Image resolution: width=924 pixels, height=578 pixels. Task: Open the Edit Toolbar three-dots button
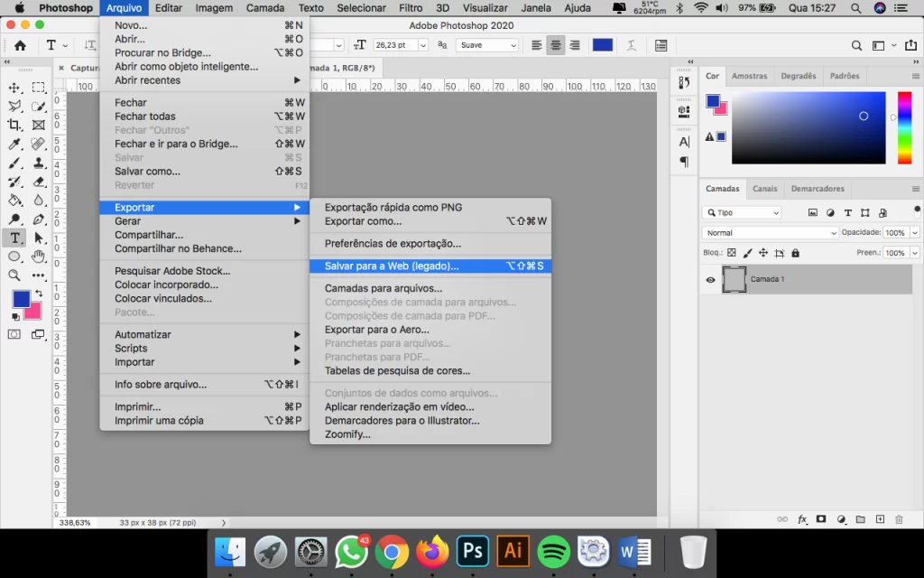tap(38, 275)
